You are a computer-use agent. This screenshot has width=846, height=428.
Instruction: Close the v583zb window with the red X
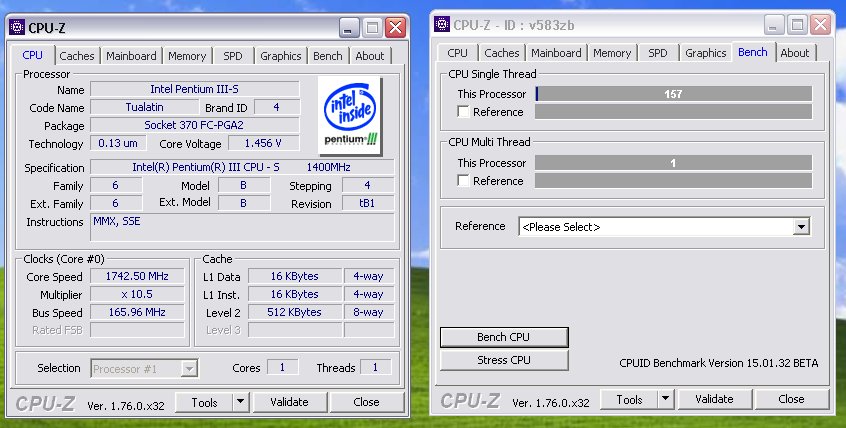coord(821,25)
